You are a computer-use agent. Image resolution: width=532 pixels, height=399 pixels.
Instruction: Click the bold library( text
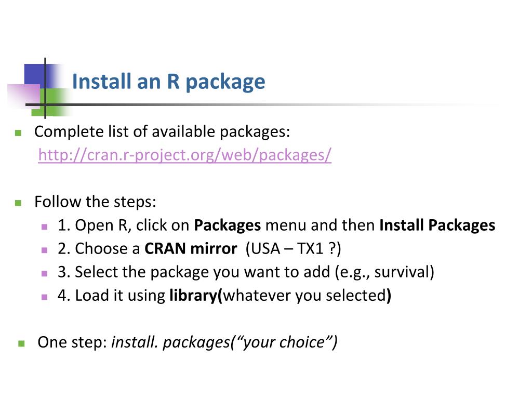point(196,296)
